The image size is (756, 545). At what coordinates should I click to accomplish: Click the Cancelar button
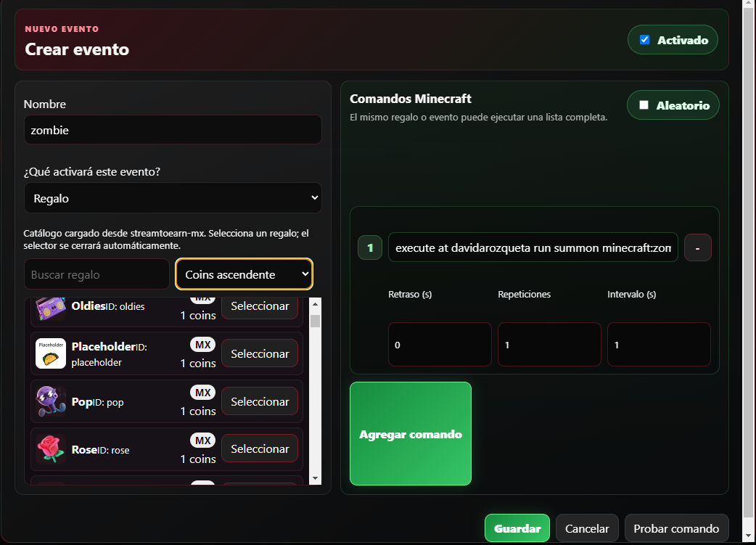pos(587,528)
